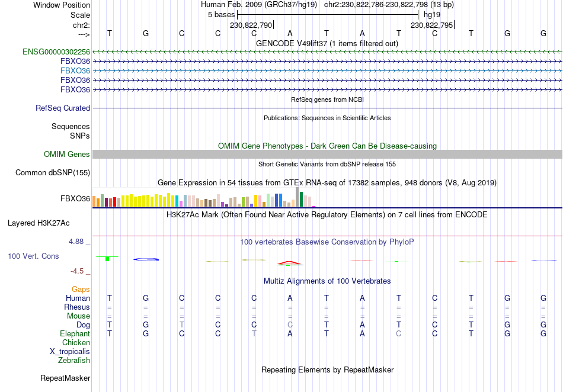
Task: Click the FBXO36 GTEx expression bar chart
Action: pos(204,197)
